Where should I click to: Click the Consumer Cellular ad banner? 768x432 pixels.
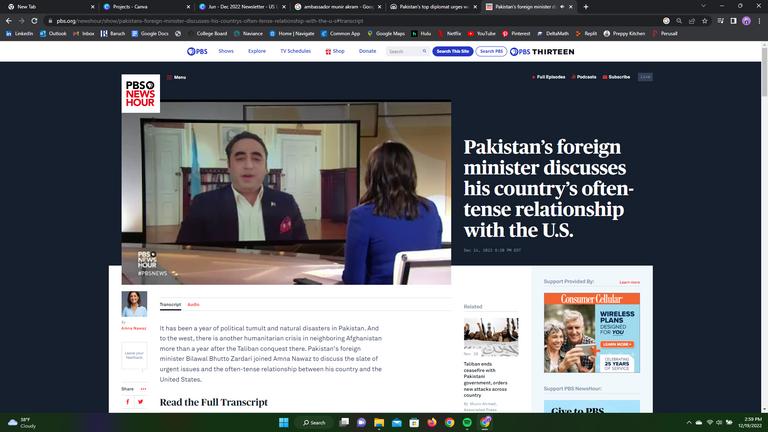click(592, 333)
